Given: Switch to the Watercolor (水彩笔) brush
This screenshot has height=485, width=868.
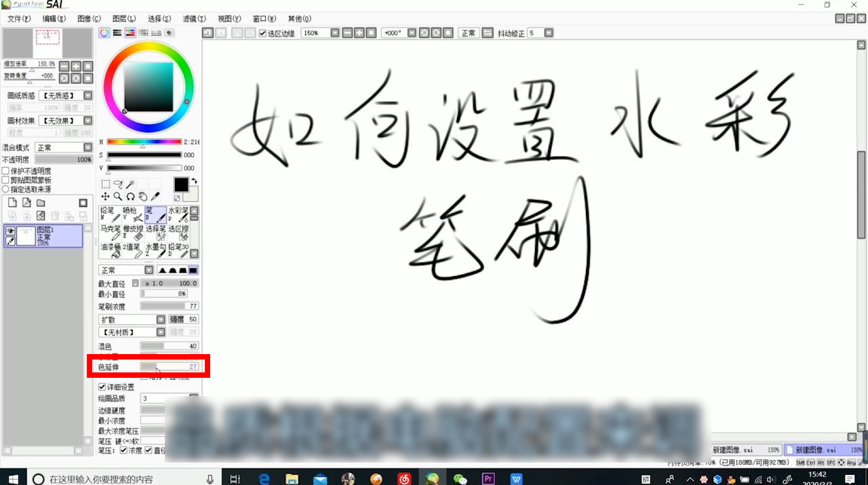Looking at the screenshot, I should (x=178, y=216).
